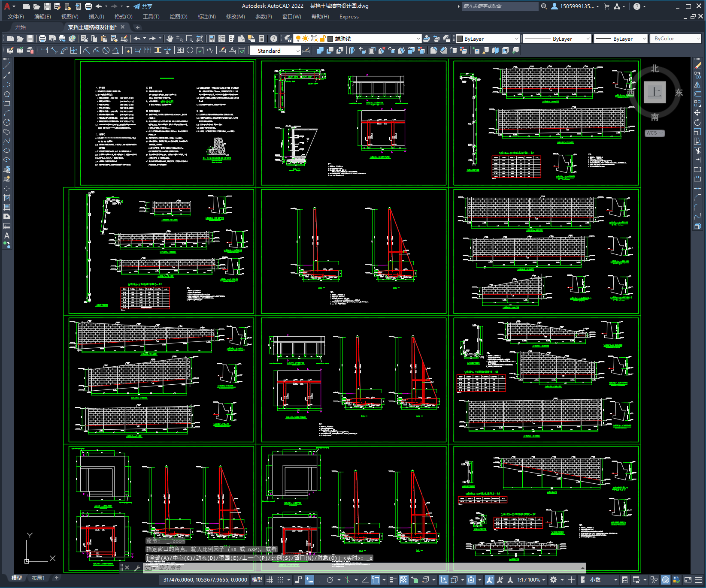The image size is (706, 588).
Task: Click the Plot print icon
Action: (42, 39)
